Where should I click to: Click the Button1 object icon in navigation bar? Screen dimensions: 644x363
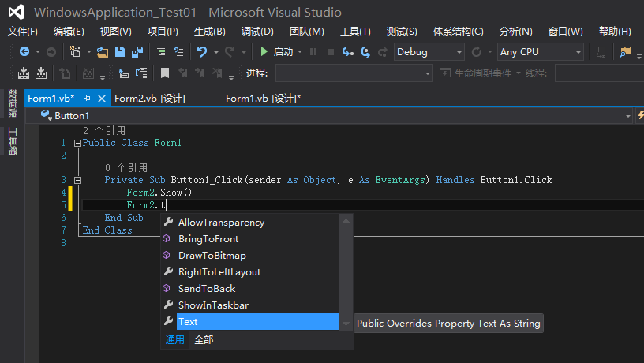pyautogui.click(x=46, y=115)
